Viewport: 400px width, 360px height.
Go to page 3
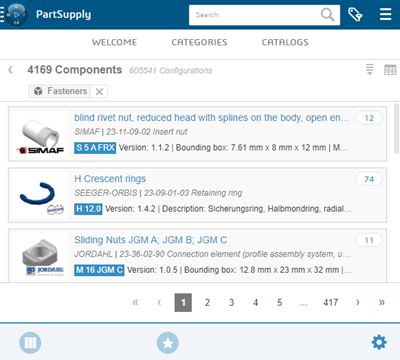pyautogui.click(x=231, y=303)
